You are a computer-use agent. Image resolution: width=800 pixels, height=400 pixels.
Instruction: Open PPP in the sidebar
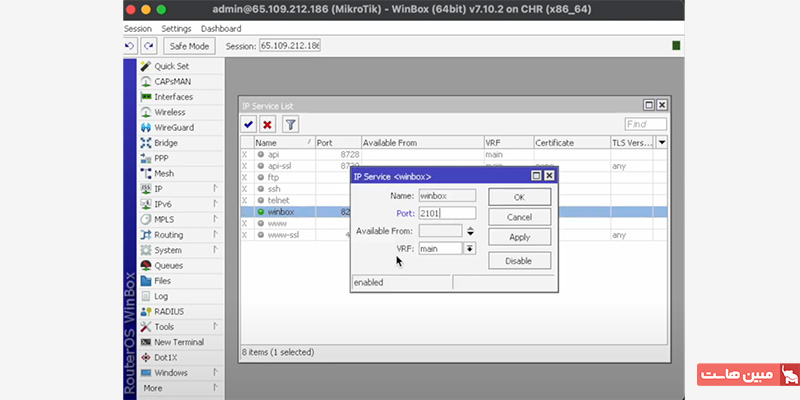(181, 158)
